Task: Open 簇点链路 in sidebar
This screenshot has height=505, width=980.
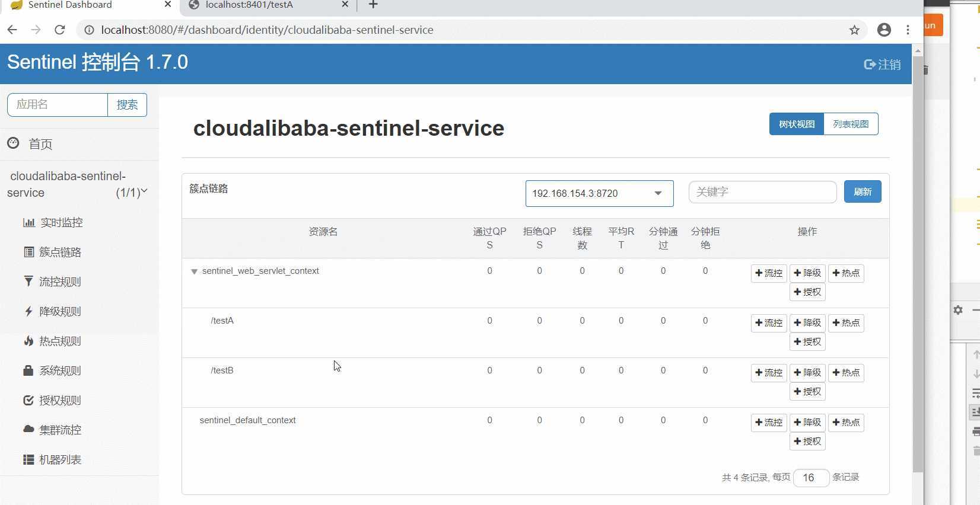Action: [52, 252]
